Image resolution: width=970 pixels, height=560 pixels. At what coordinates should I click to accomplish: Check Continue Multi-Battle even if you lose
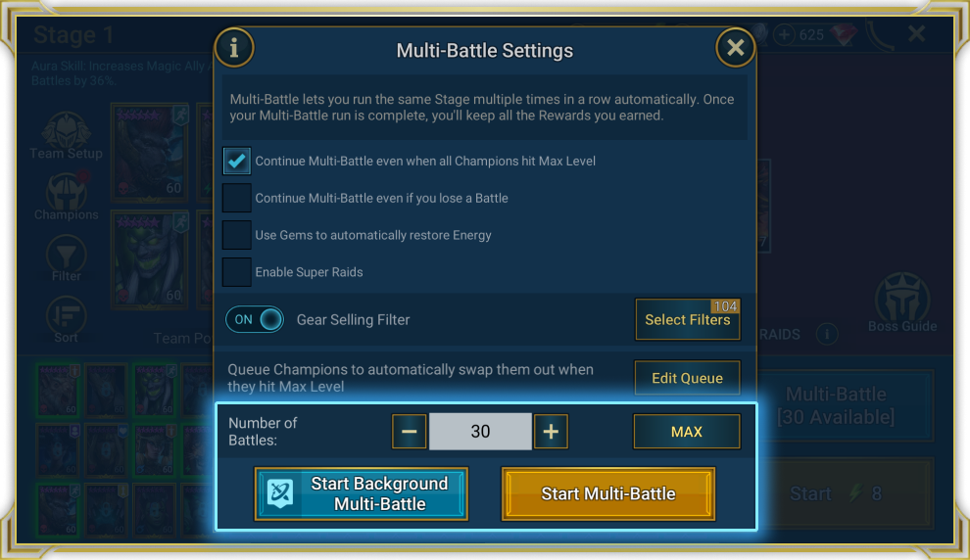[236, 198]
